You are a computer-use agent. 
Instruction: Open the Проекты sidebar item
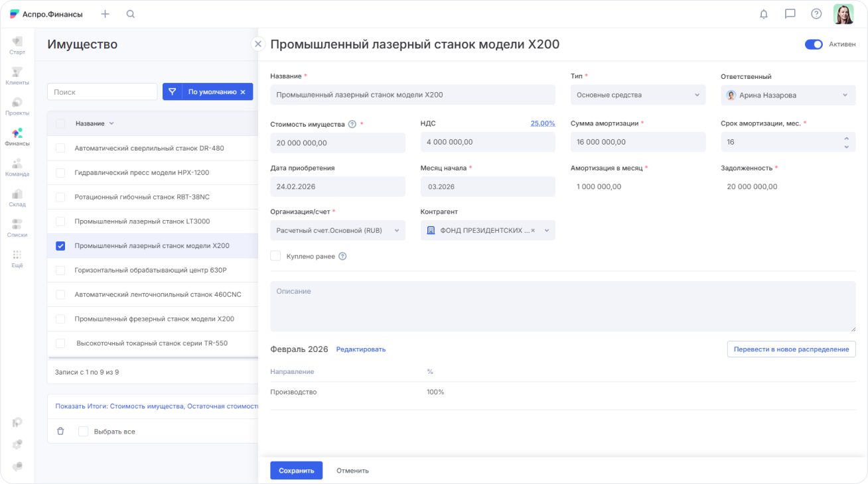17,106
